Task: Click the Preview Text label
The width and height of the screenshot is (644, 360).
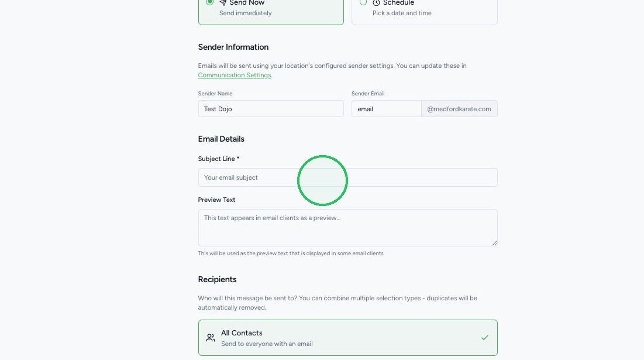Action: click(216, 200)
